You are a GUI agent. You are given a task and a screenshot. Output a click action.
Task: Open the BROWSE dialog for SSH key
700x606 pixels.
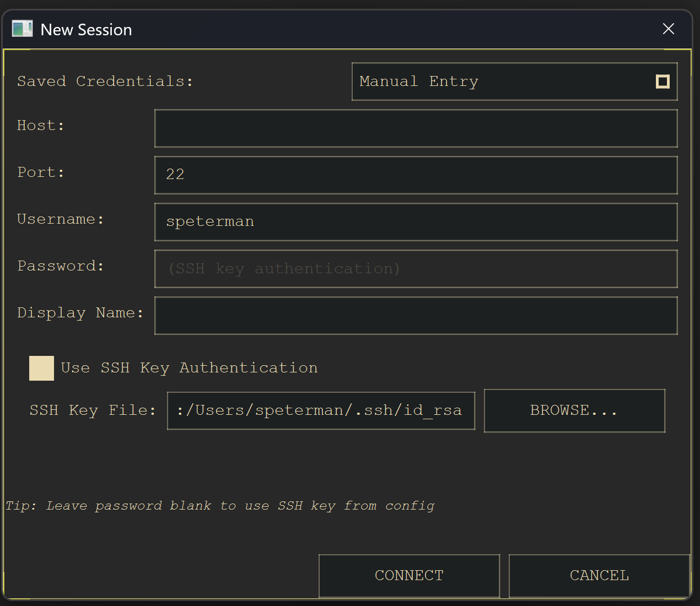click(x=574, y=410)
